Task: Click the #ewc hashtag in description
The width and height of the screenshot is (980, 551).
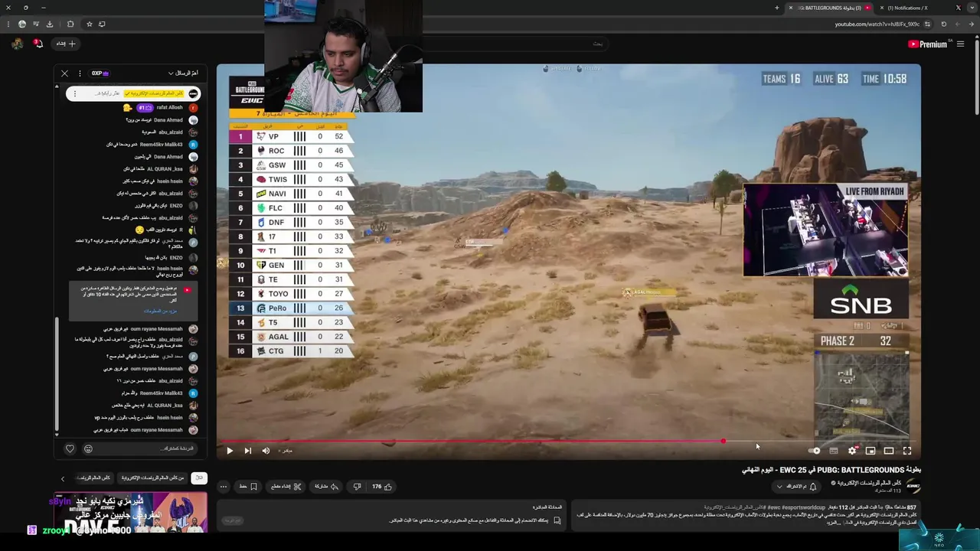Action: [774, 507]
